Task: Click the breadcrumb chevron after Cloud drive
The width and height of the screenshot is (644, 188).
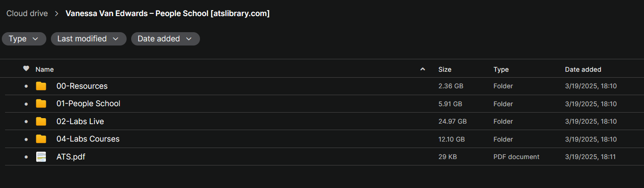Action: point(57,14)
